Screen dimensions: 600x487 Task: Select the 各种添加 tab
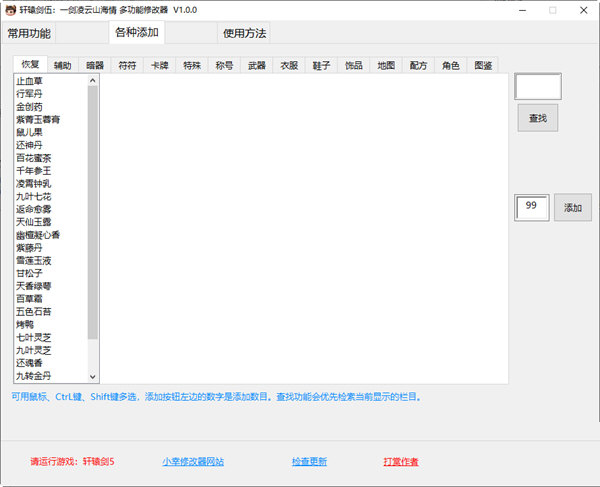click(137, 33)
